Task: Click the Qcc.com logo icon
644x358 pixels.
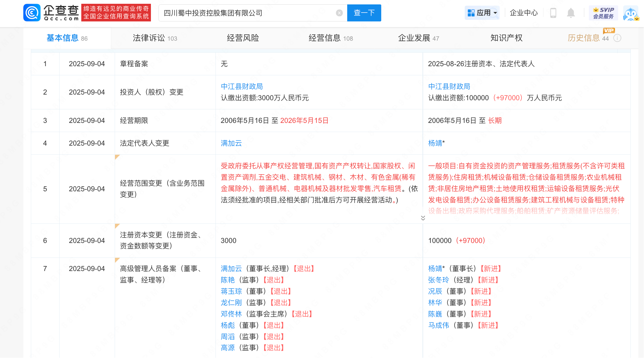Action: [x=32, y=13]
